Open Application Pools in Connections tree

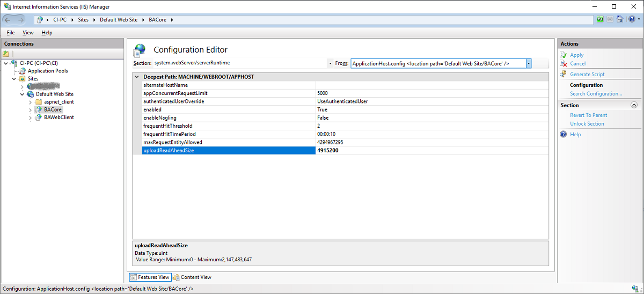[x=47, y=71]
